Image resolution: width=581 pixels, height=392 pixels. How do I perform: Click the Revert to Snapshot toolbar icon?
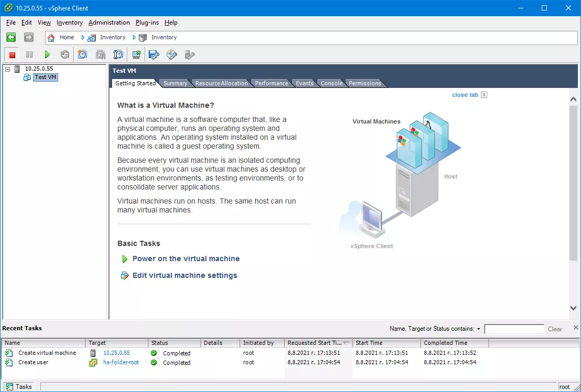tap(101, 55)
